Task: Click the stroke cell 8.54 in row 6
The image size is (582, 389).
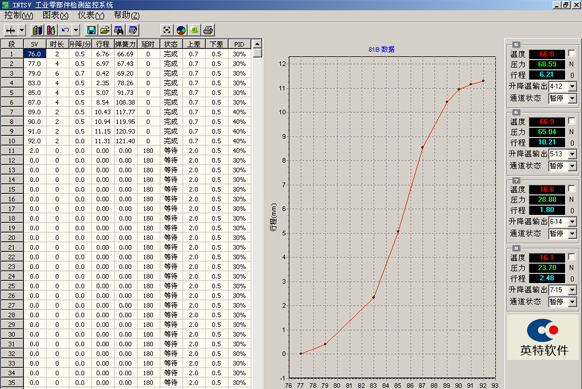Action: (x=102, y=102)
